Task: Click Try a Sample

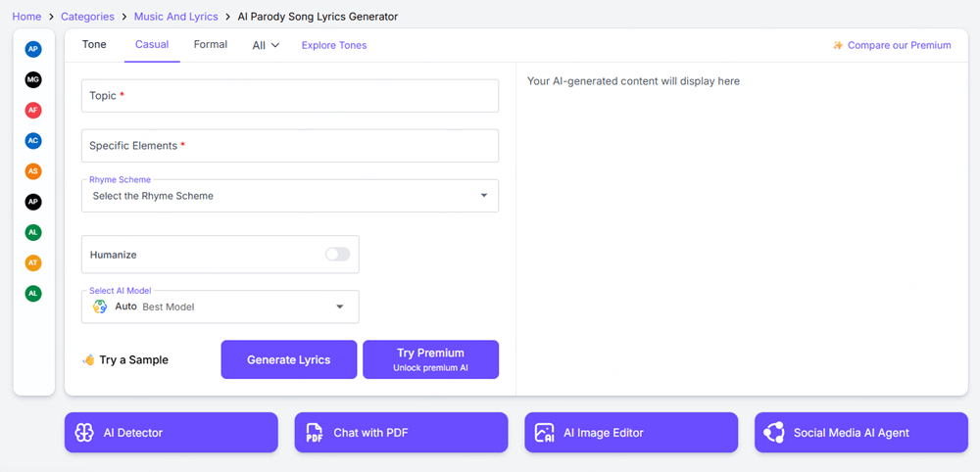Action: click(x=133, y=360)
